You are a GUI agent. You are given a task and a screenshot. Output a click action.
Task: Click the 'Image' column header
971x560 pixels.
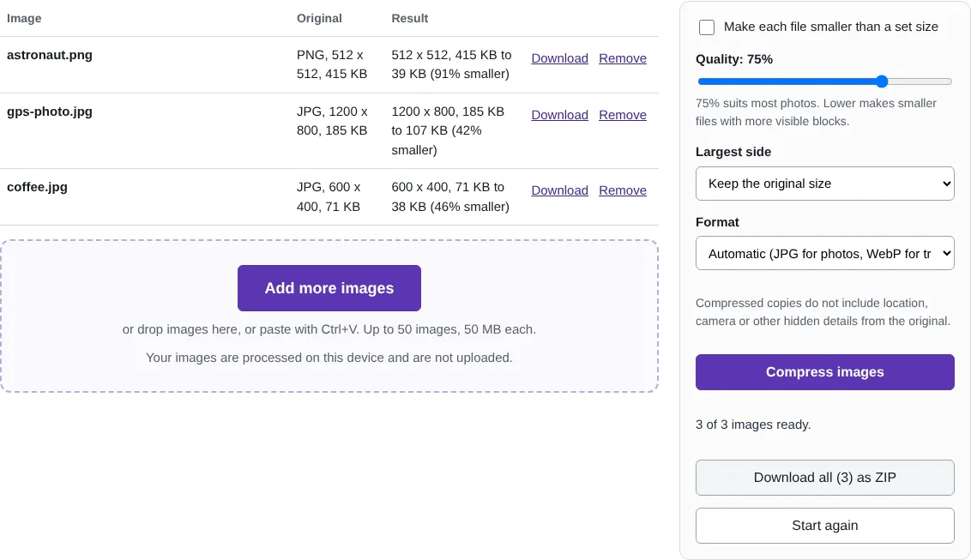click(x=24, y=19)
